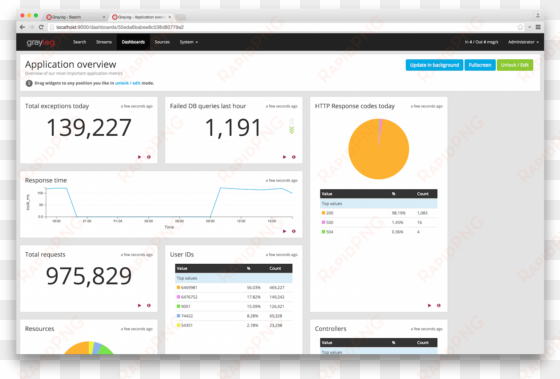Replay search for Total requests widget

(139, 305)
